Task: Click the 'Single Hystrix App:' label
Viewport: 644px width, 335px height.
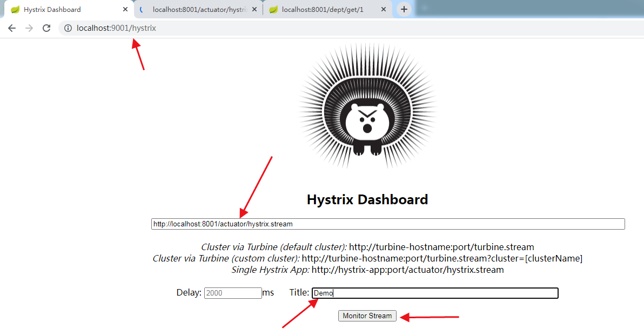Action: pyautogui.click(x=271, y=270)
